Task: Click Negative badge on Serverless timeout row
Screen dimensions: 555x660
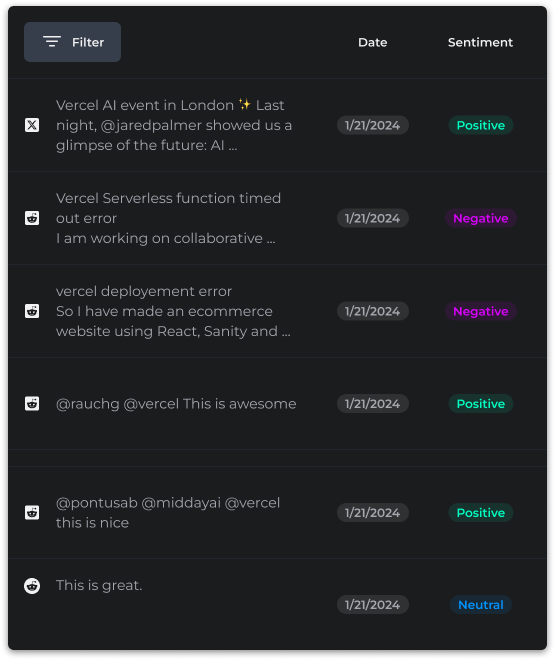Action: coord(481,218)
